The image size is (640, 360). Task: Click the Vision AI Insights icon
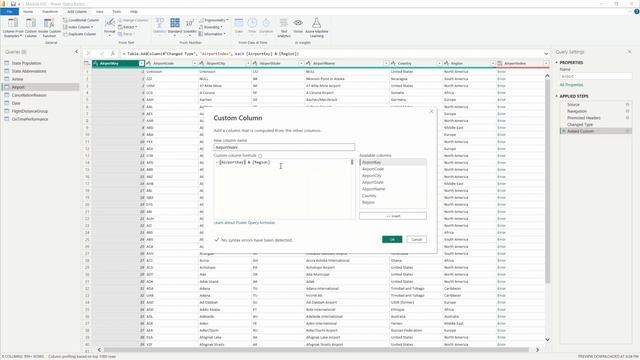point(298,26)
